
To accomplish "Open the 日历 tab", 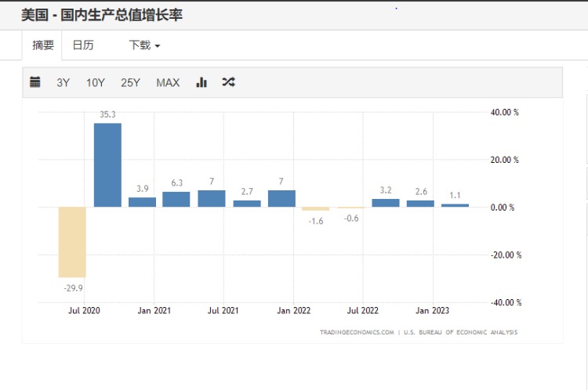I will click(x=83, y=45).
